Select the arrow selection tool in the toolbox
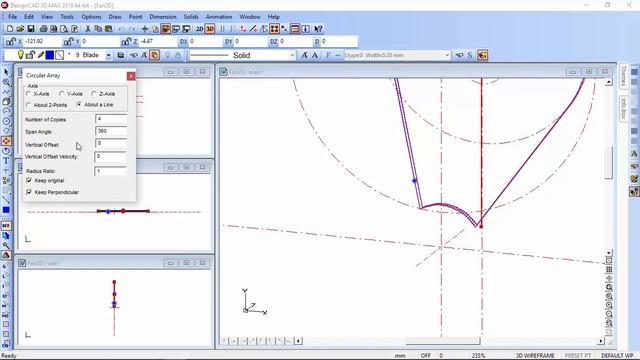 pos(6,72)
